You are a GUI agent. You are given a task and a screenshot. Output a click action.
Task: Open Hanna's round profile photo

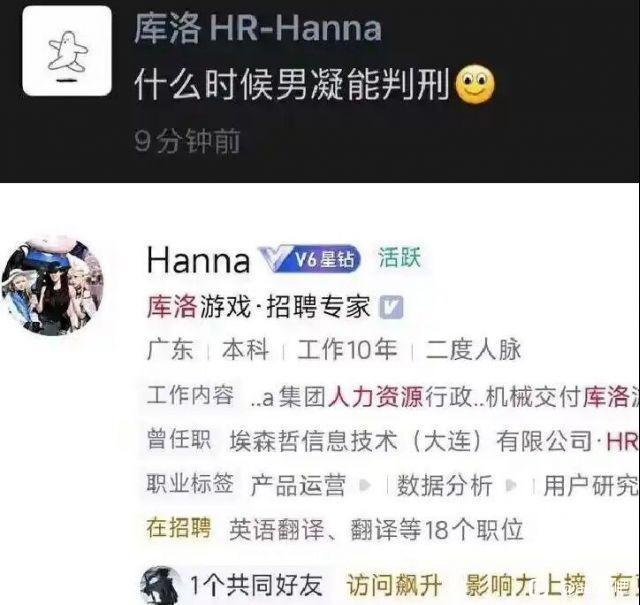click(53, 286)
